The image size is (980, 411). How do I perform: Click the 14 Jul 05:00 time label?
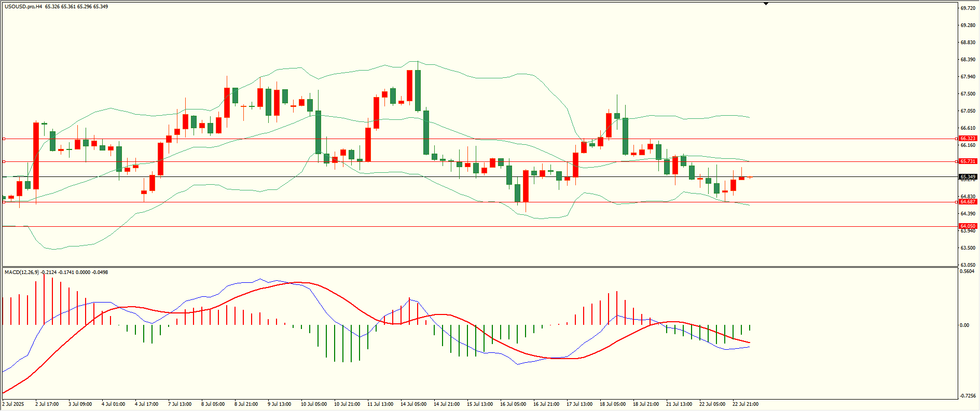[x=413, y=404]
